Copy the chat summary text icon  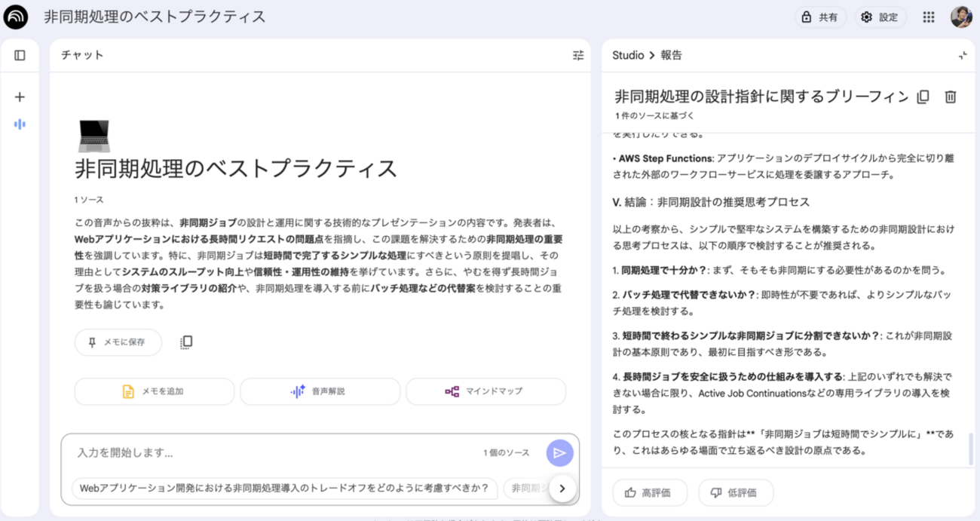click(x=187, y=342)
